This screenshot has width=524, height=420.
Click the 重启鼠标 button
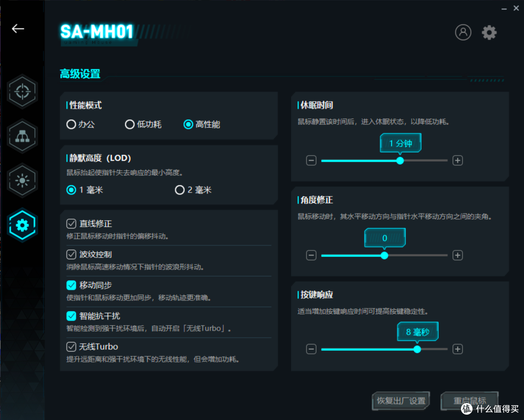[470, 401]
